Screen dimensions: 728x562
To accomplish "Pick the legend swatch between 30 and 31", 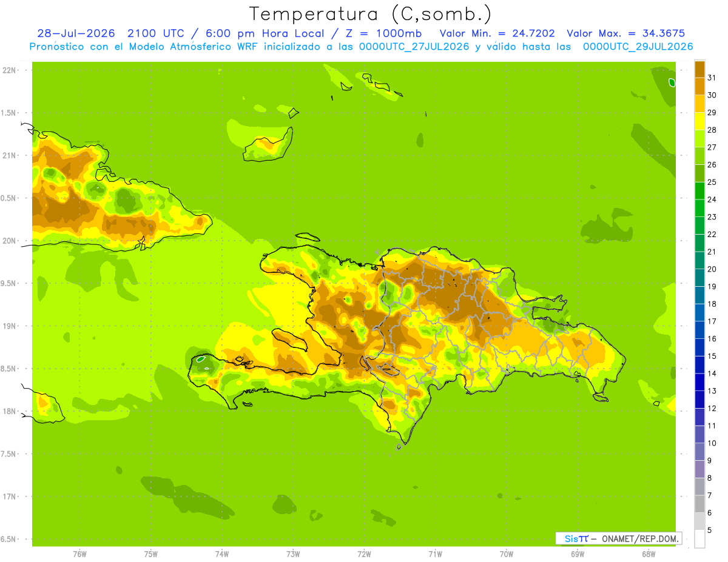I will [x=699, y=86].
